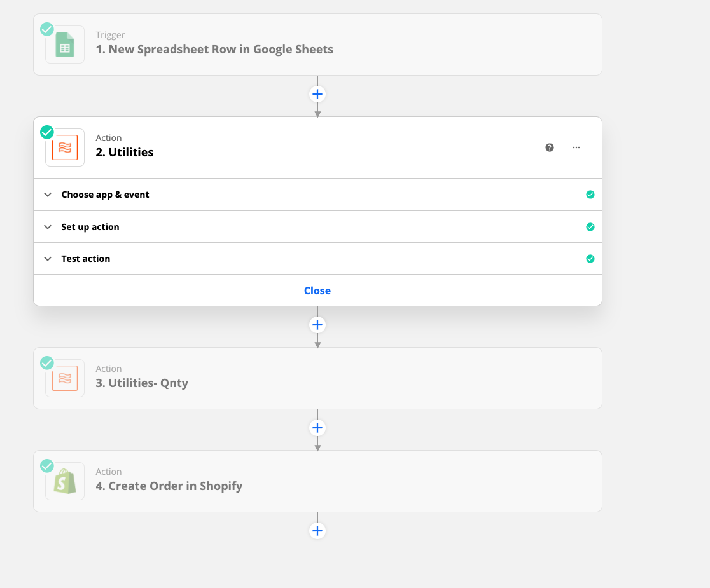
Task: Close the Utilities step panel
Action: [317, 291]
